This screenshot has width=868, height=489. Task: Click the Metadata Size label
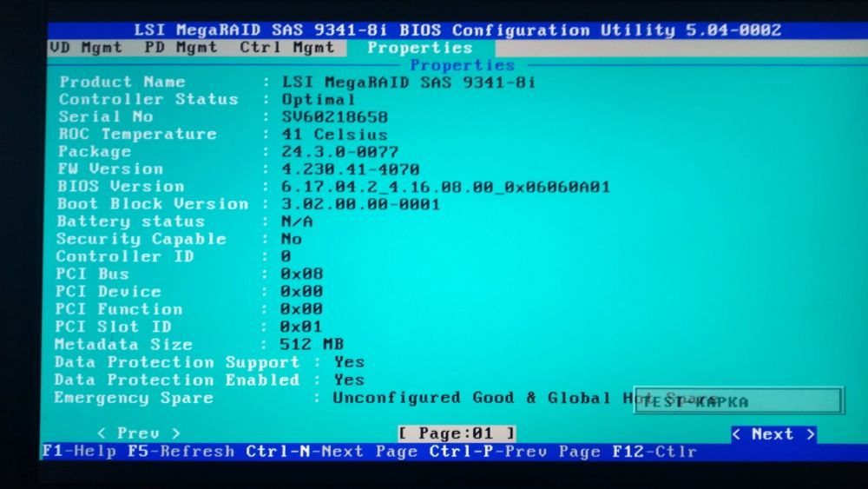point(123,345)
